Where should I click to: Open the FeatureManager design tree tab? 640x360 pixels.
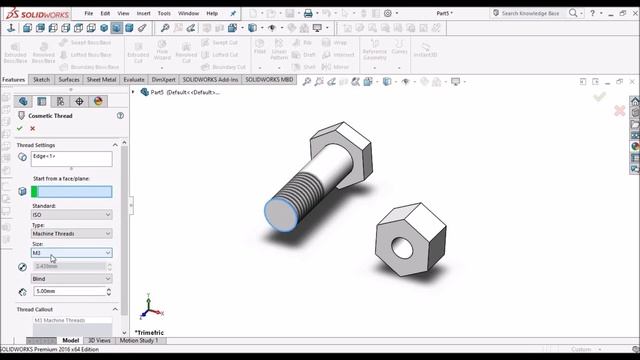(x=23, y=101)
